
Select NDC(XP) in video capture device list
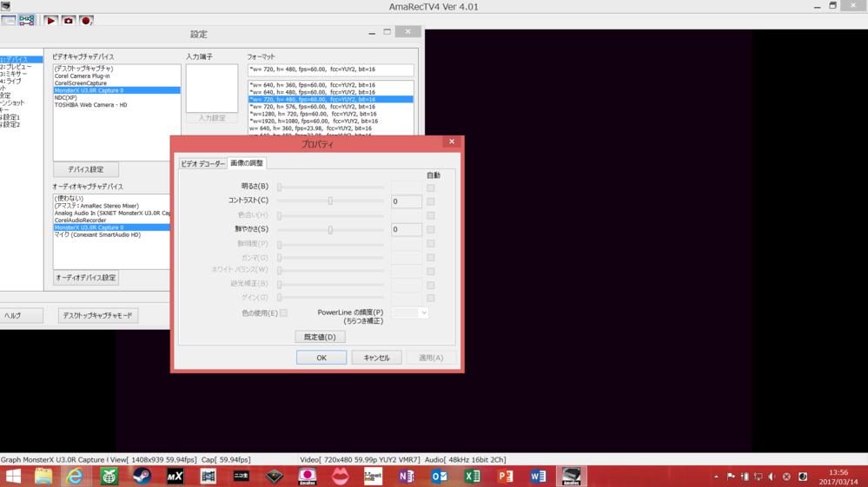pos(66,98)
